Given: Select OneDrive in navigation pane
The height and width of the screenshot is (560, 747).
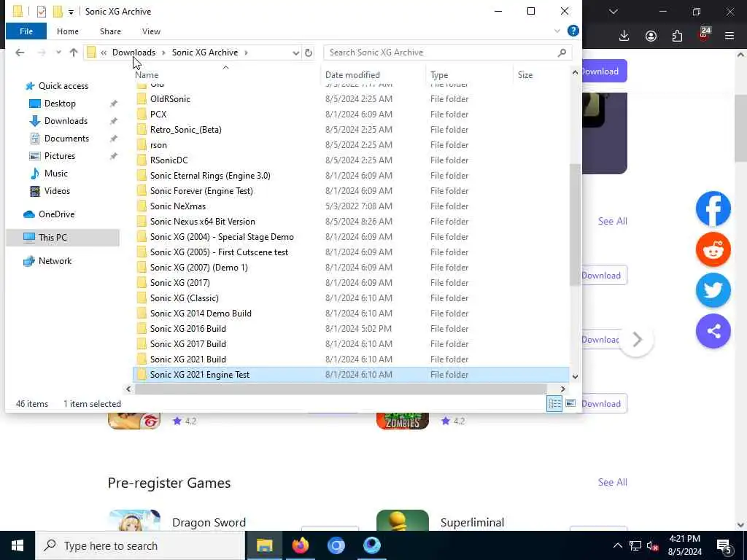Looking at the screenshot, I should coord(56,214).
